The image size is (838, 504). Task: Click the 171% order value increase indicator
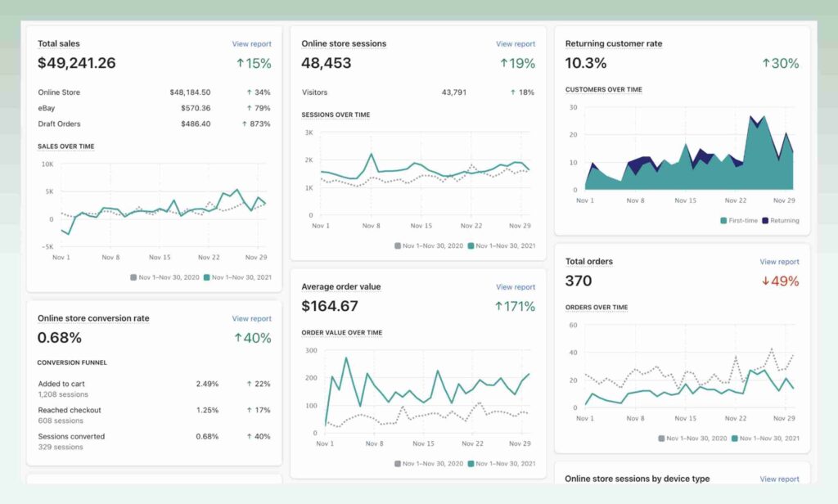515,307
